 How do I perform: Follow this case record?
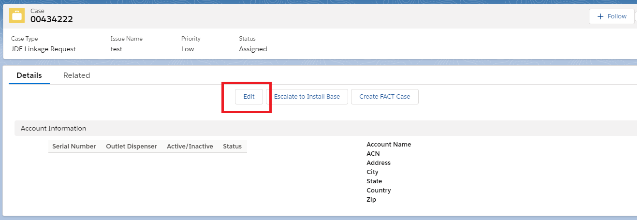[x=612, y=16]
